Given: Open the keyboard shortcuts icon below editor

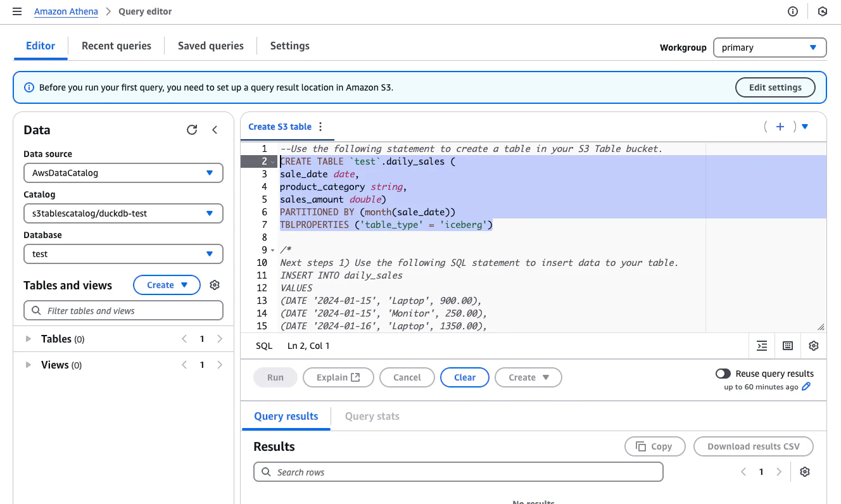Looking at the screenshot, I should [788, 346].
